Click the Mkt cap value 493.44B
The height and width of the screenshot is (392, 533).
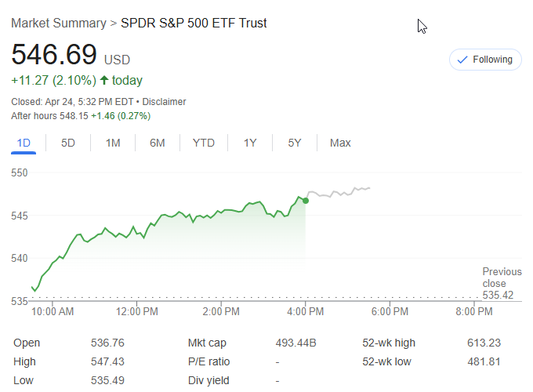(296, 343)
